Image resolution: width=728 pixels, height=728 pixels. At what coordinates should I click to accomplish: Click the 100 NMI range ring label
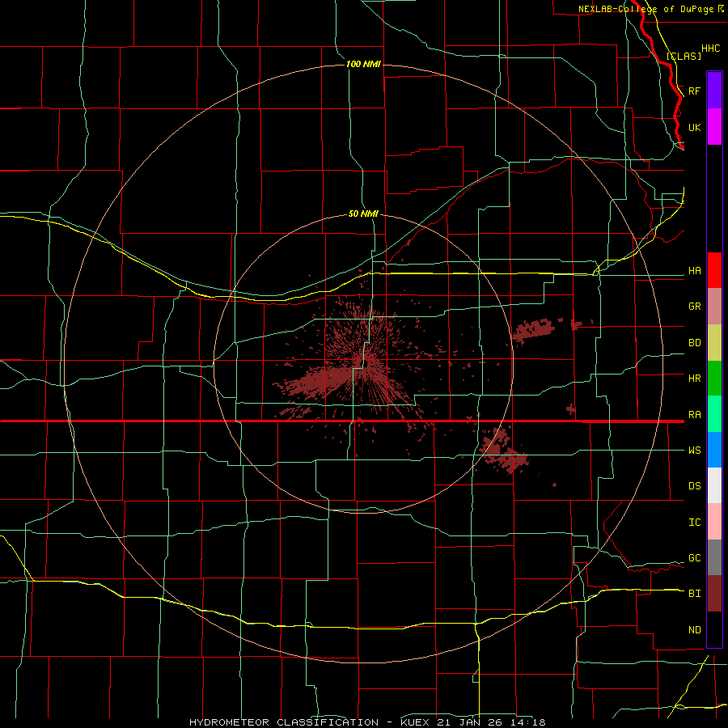tap(363, 64)
